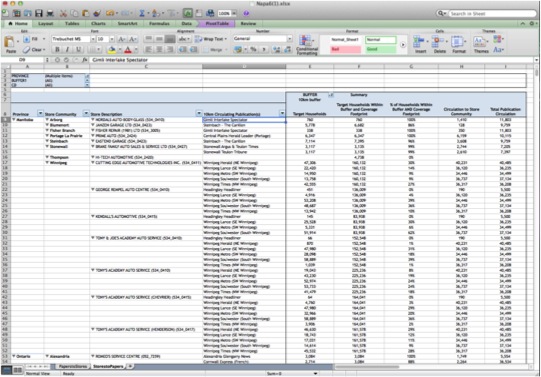
Task: Open the Province column filter dropdown
Action: 40,113
